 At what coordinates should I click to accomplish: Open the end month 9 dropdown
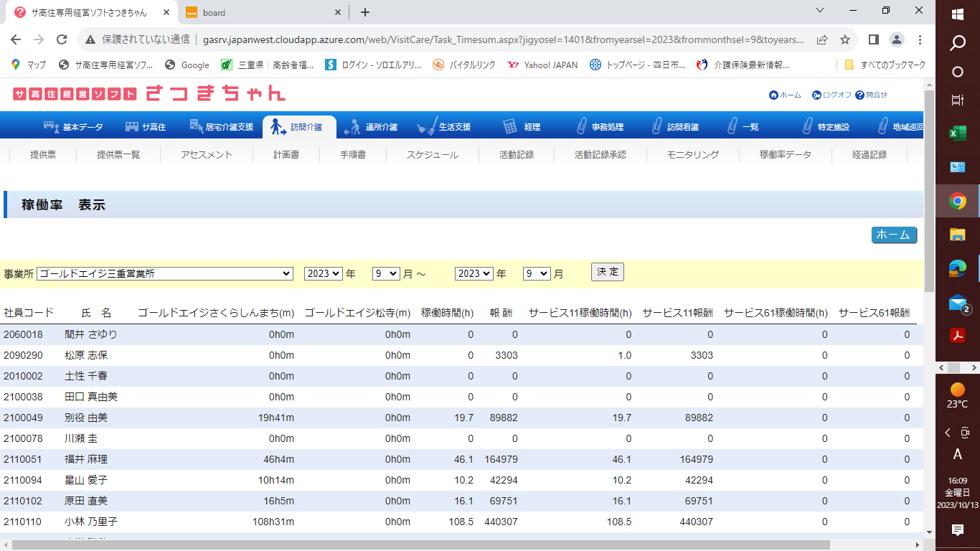[x=536, y=273]
